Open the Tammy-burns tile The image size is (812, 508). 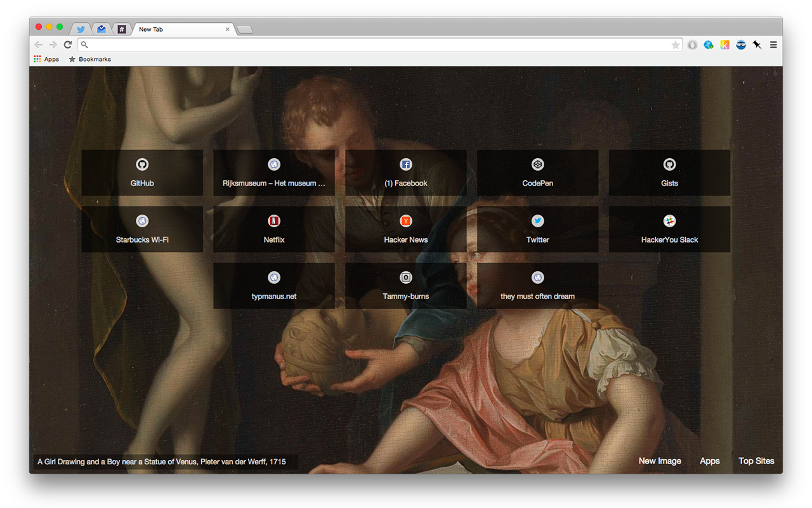(x=406, y=286)
